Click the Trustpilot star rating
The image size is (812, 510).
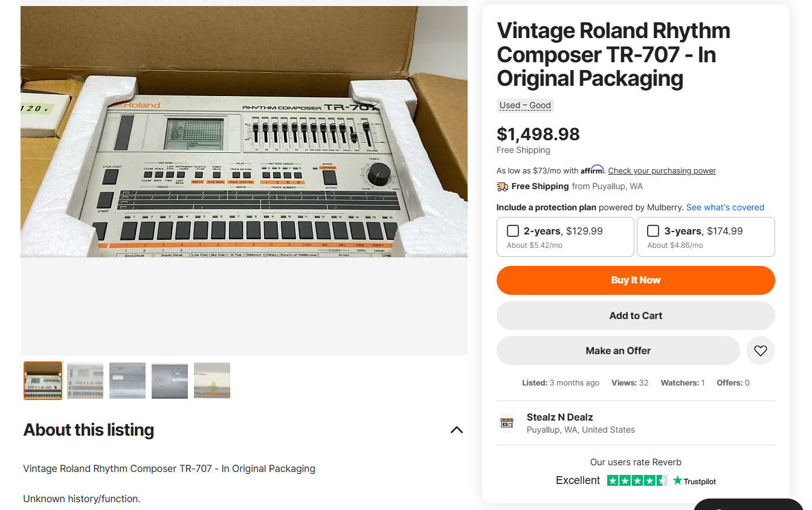click(x=637, y=481)
